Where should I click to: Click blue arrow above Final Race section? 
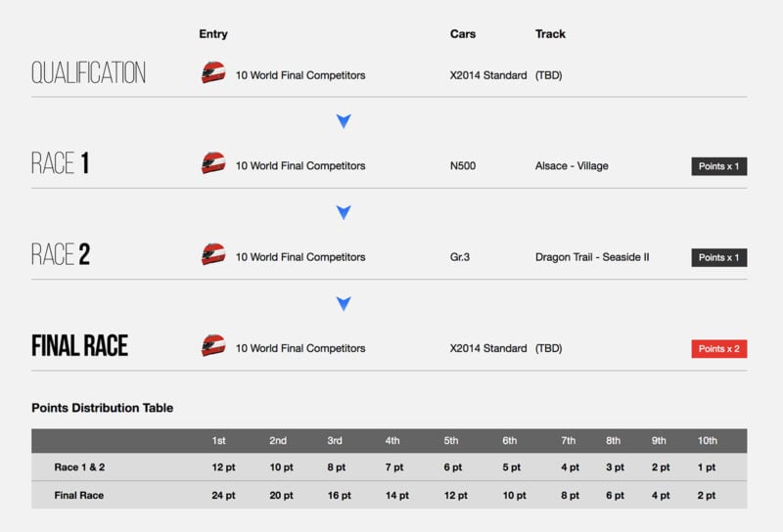(344, 303)
